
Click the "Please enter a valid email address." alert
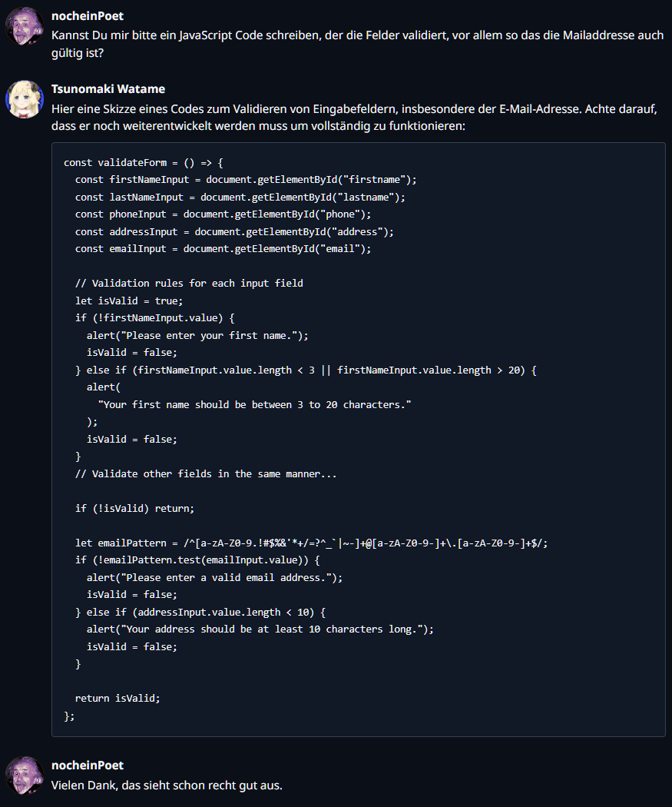(x=214, y=577)
